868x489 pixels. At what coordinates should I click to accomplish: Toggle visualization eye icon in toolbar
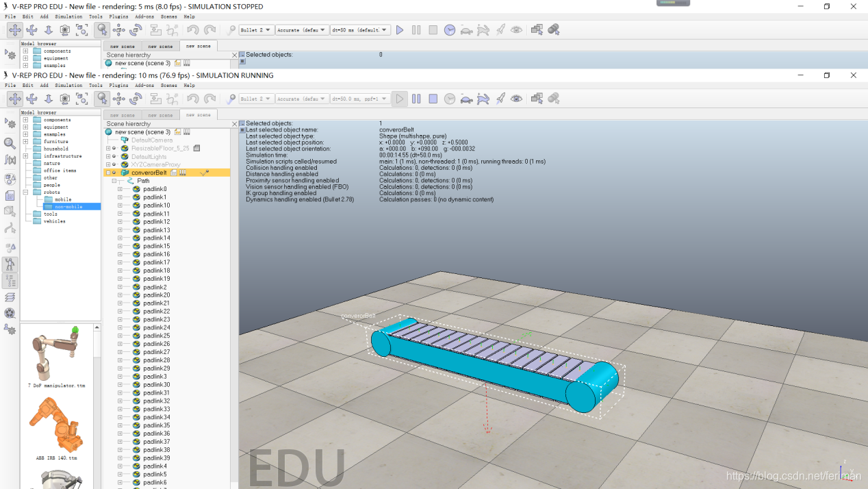(517, 99)
